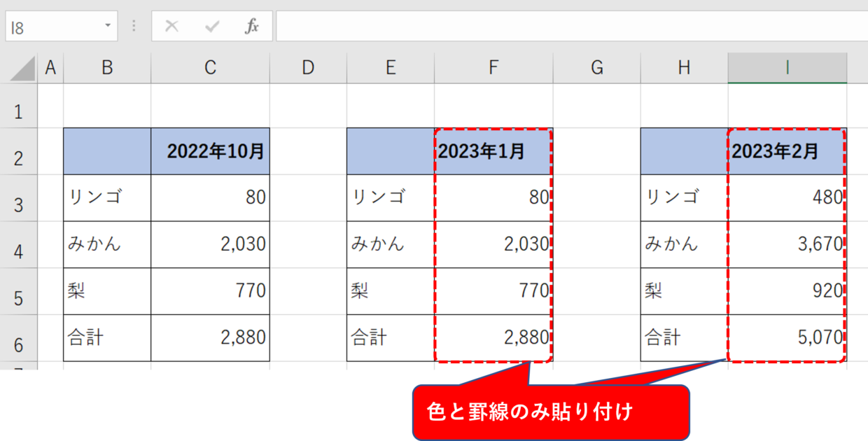The image size is (868, 441).
Task: Click 合計 cell in column B
Action: point(107,337)
